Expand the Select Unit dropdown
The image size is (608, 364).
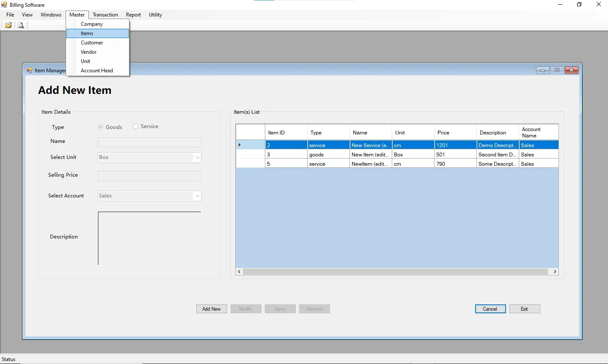tap(197, 158)
